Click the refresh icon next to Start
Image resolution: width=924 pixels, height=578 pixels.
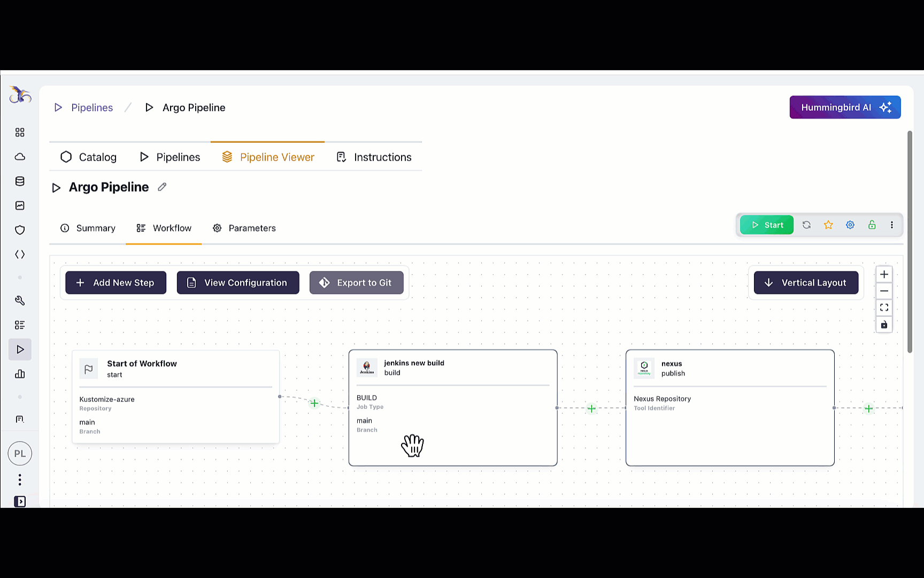[x=806, y=225]
